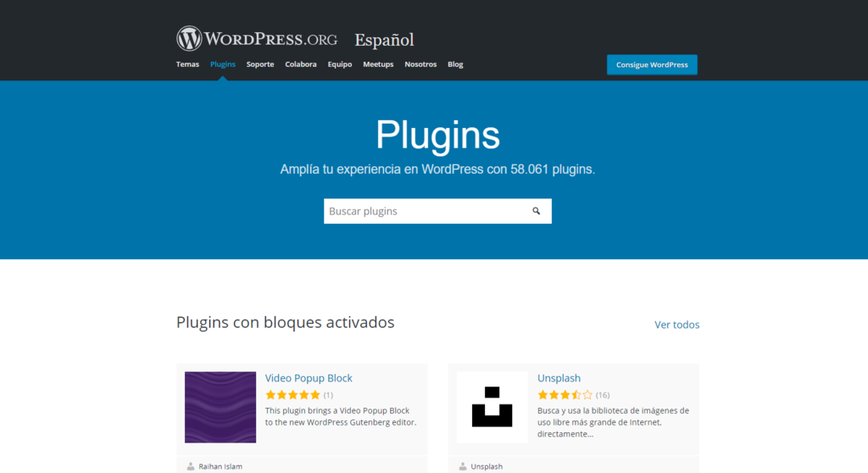Viewport: 868px width, 473px height.
Task: Click the Consigue WordPress button
Action: tap(652, 64)
